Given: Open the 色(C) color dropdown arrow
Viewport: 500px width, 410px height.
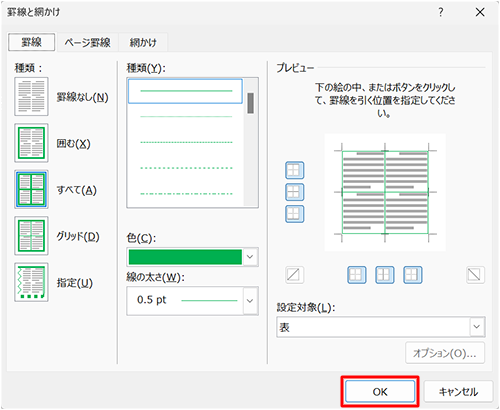Looking at the screenshot, I should 250,257.
